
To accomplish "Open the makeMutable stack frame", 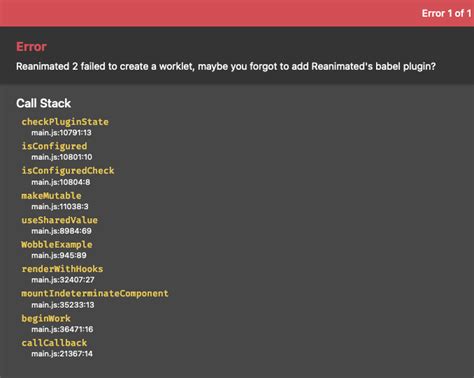I will (x=51, y=196).
